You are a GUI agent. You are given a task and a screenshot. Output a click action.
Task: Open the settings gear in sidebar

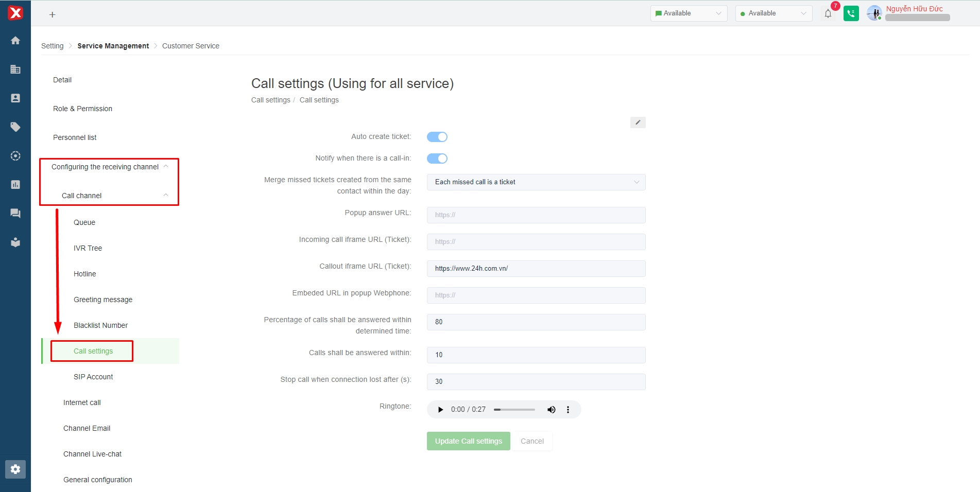coord(15,469)
